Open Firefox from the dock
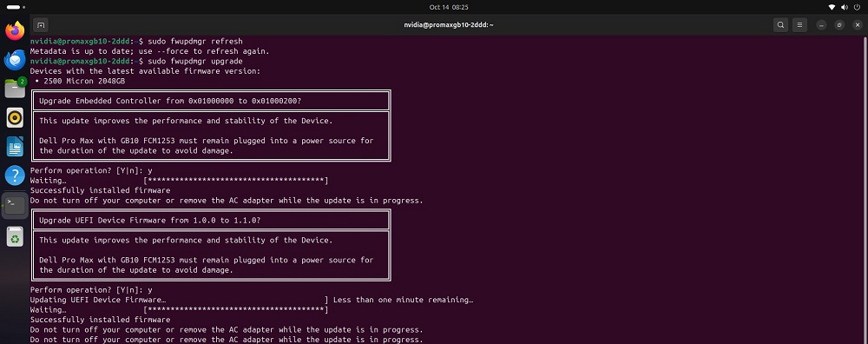 pos(15,30)
